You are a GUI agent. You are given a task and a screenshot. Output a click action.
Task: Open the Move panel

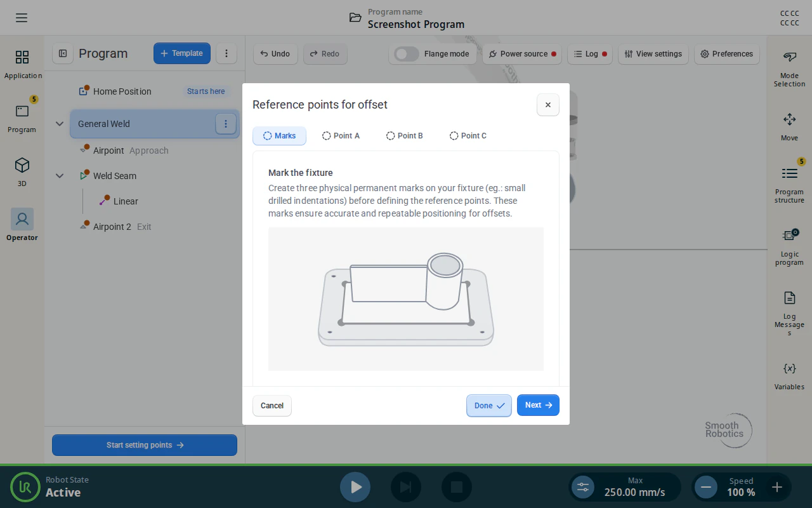click(789, 127)
